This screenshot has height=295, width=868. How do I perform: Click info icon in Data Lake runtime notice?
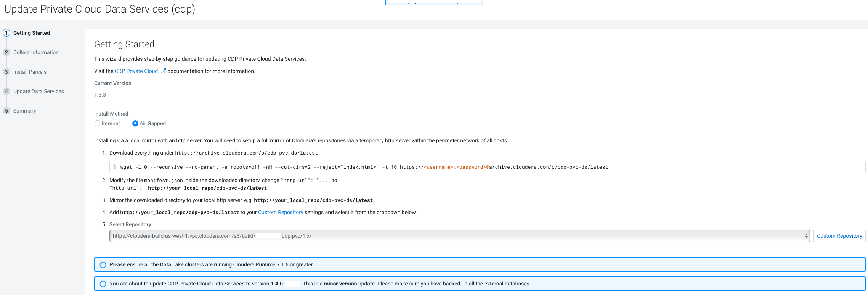pos(103,265)
